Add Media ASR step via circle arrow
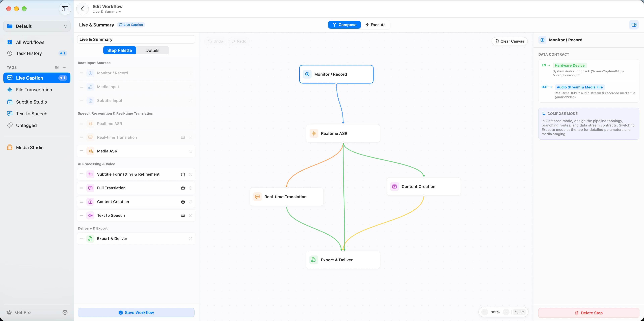Viewport: 644px width, 321px height. 191,151
